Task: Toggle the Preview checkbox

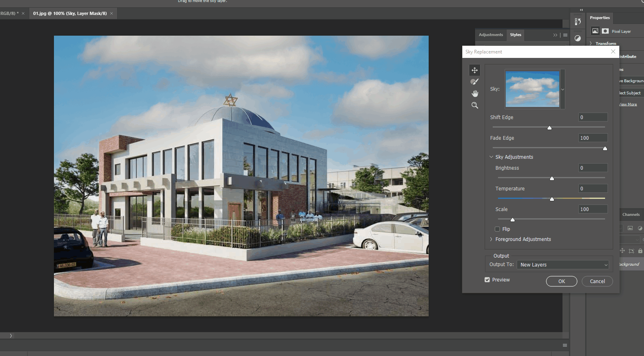Action: [x=487, y=279]
